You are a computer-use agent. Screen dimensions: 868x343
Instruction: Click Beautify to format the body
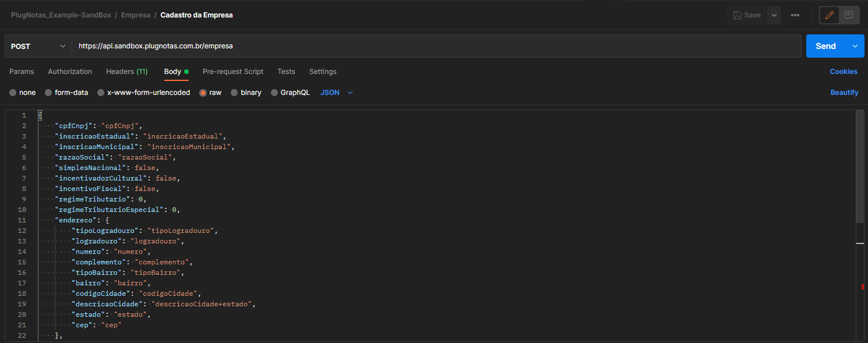844,93
